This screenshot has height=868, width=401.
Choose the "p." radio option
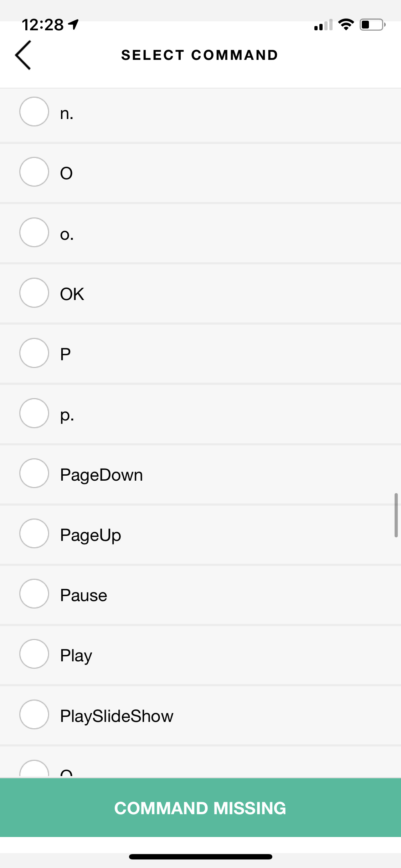coord(34,413)
